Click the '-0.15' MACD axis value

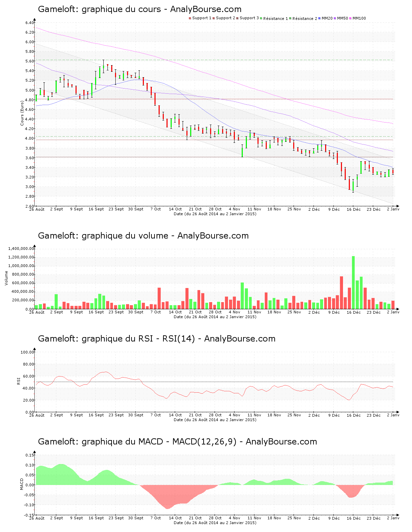[29, 515]
